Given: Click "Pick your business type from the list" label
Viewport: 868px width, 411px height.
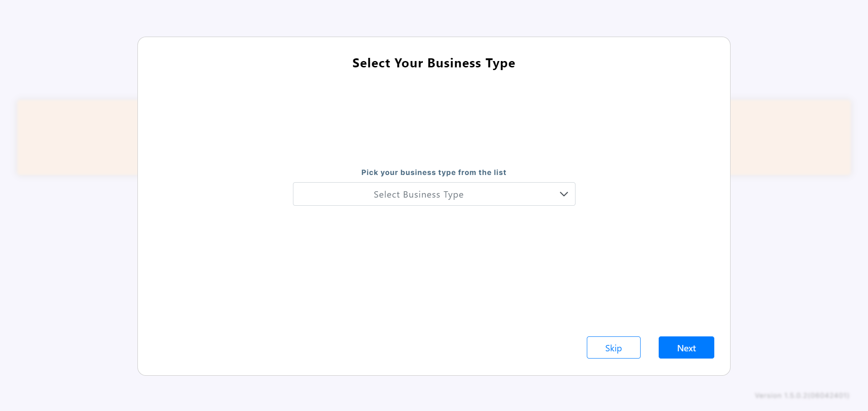Looking at the screenshot, I should coord(434,172).
